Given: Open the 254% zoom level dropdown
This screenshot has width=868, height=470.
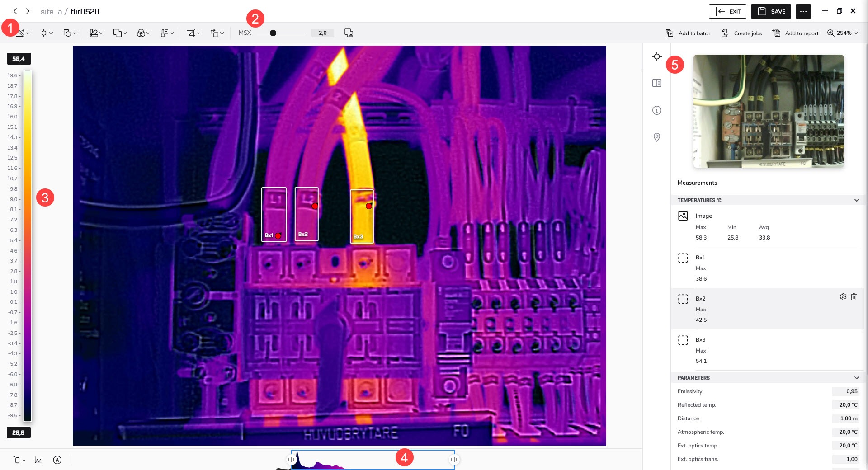Looking at the screenshot, I should (843, 33).
